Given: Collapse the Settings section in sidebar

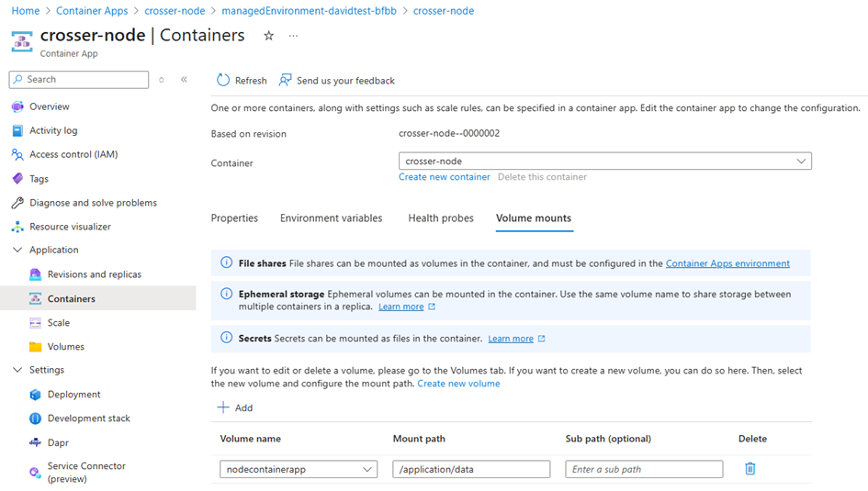Looking at the screenshot, I should pyautogui.click(x=17, y=370).
